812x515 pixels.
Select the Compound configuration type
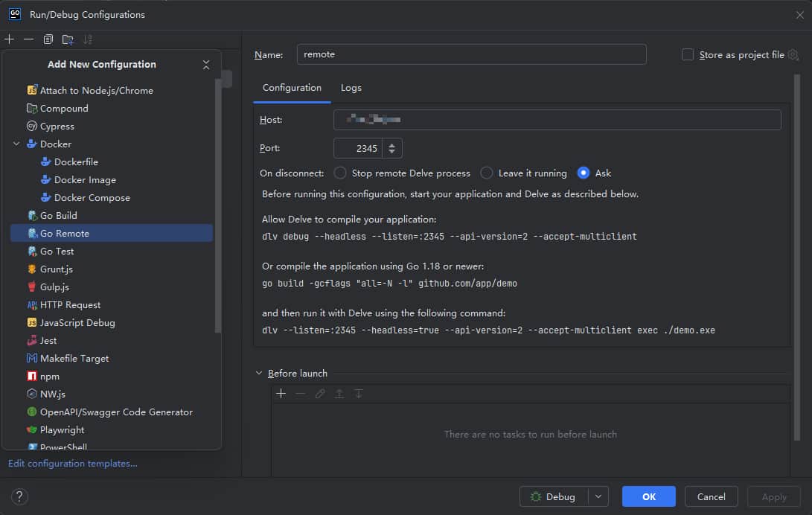(112, 108)
